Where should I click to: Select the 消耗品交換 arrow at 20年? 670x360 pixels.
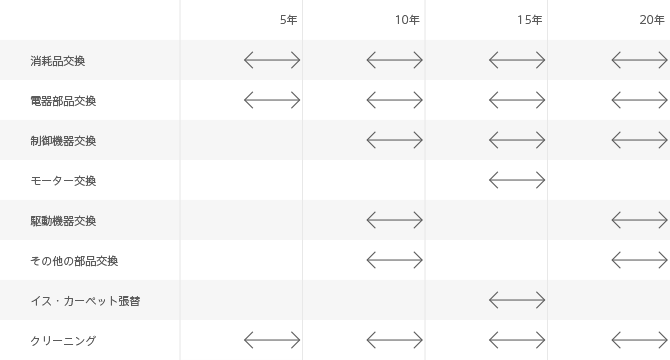(x=640, y=60)
